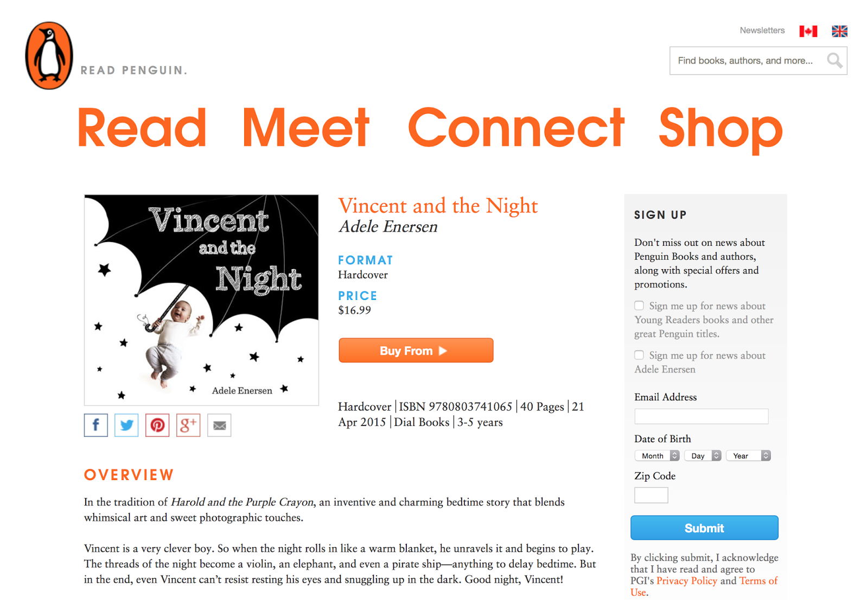The height and width of the screenshot is (600, 868).
Task: Pin the book on Pinterest
Action: tap(157, 425)
